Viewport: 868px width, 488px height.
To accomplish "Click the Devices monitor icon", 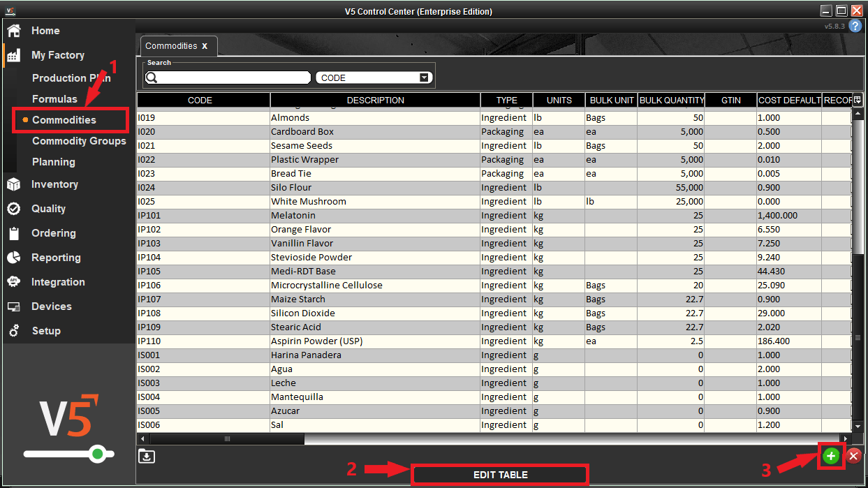I will (13, 306).
